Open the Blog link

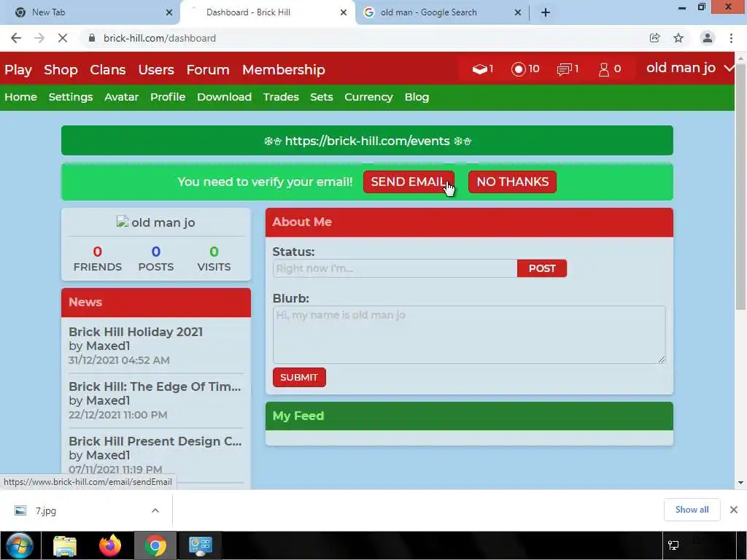[417, 97]
